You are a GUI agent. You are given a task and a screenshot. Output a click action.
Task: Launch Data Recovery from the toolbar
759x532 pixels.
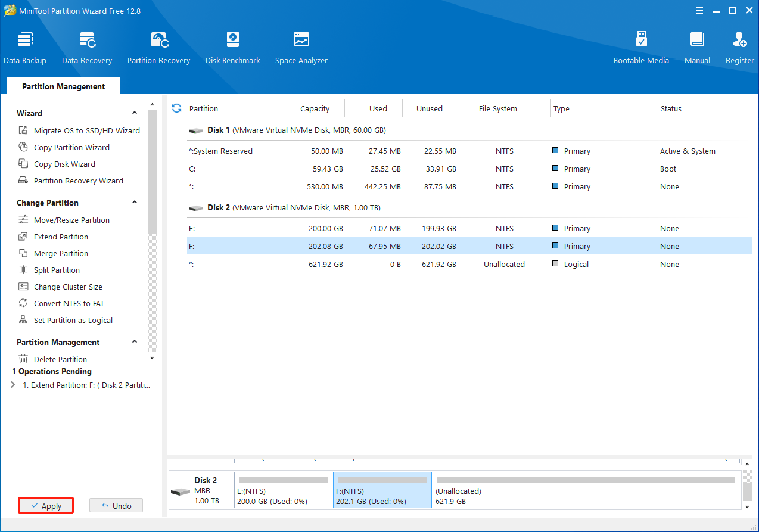[x=87, y=48]
